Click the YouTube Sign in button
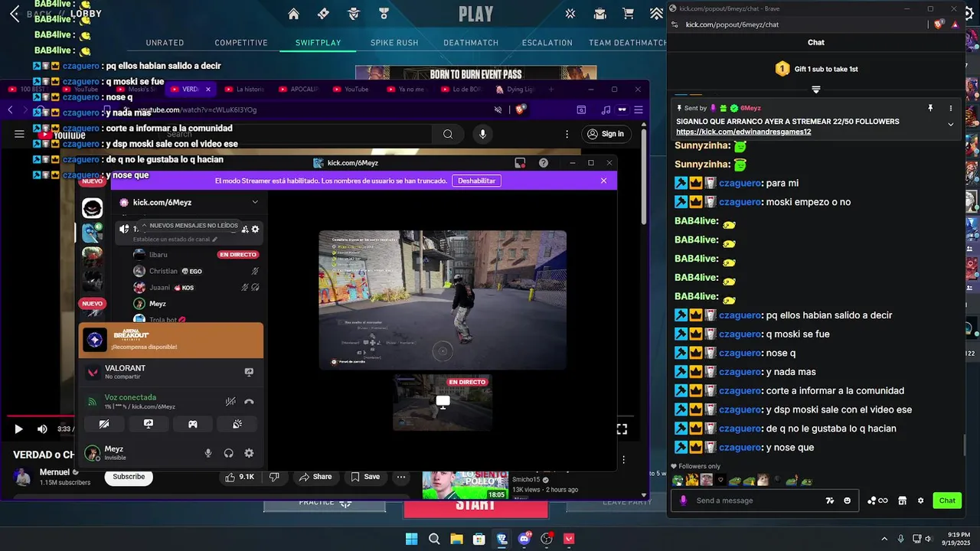 tap(605, 134)
